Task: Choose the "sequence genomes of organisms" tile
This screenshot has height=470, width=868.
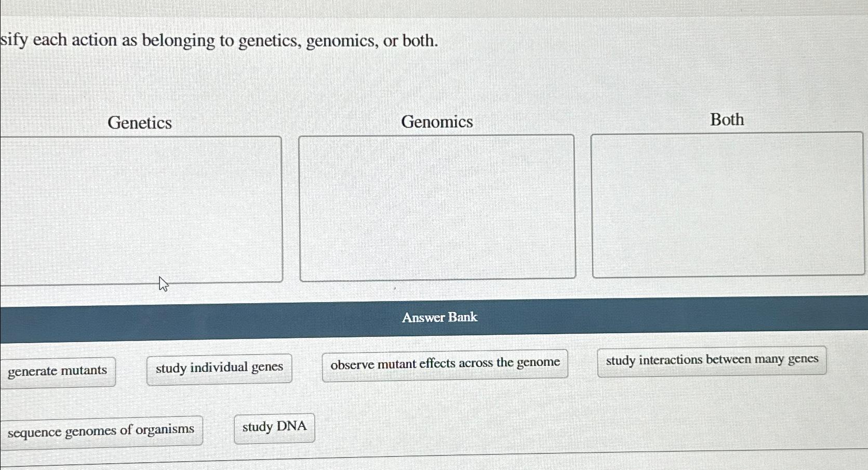Action: point(102,429)
